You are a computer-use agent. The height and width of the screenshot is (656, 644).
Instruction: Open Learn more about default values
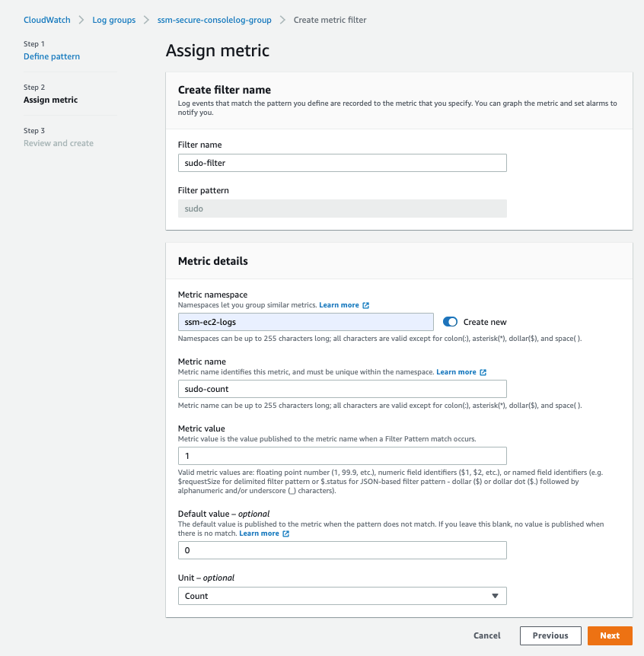coord(259,533)
